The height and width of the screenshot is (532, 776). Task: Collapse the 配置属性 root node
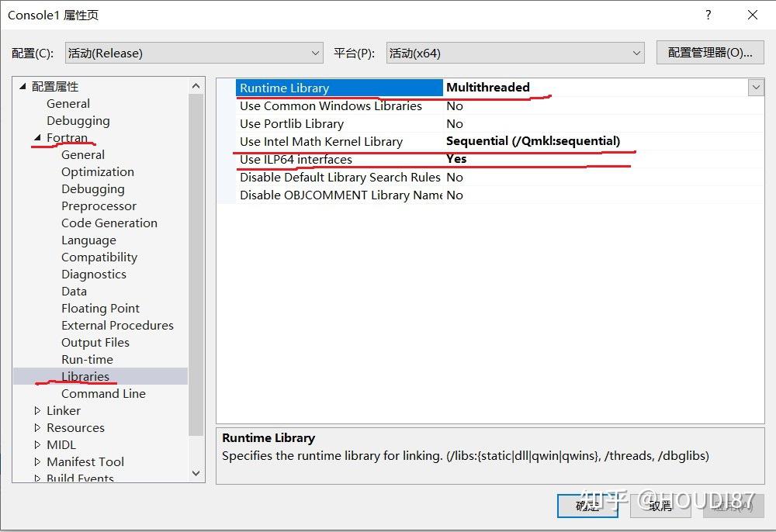click(22, 86)
